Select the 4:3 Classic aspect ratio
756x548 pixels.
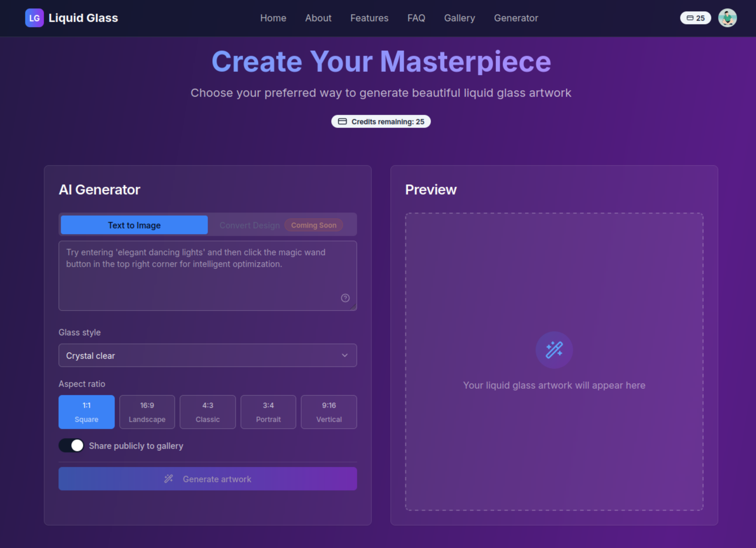(208, 412)
